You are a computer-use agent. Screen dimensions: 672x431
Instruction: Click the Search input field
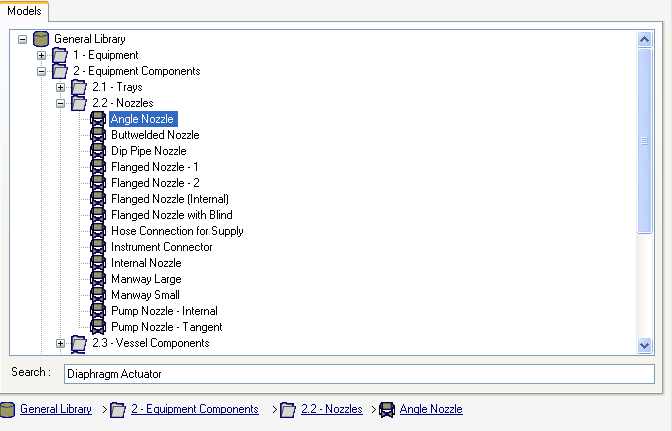point(357,374)
